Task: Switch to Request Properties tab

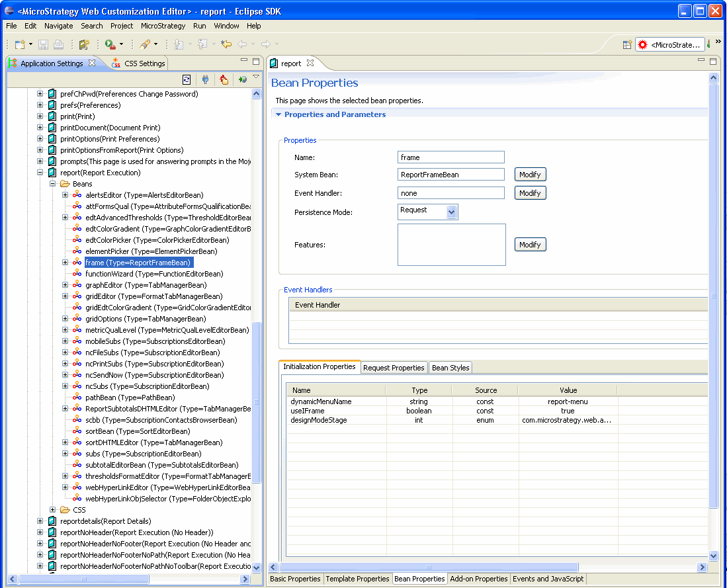Action: (394, 368)
